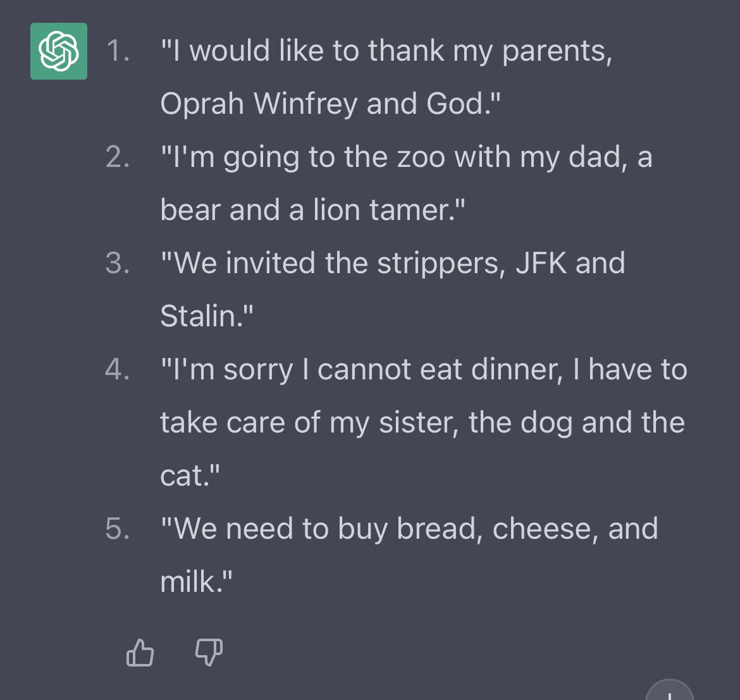The height and width of the screenshot is (700, 740).
Task: Click the thumbs up feedback icon
Action: point(140,653)
